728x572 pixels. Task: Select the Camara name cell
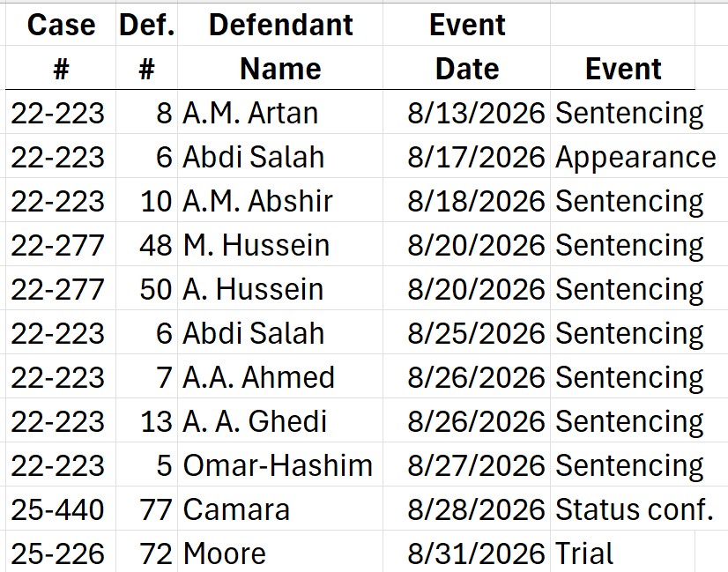[x=280, y=509]
